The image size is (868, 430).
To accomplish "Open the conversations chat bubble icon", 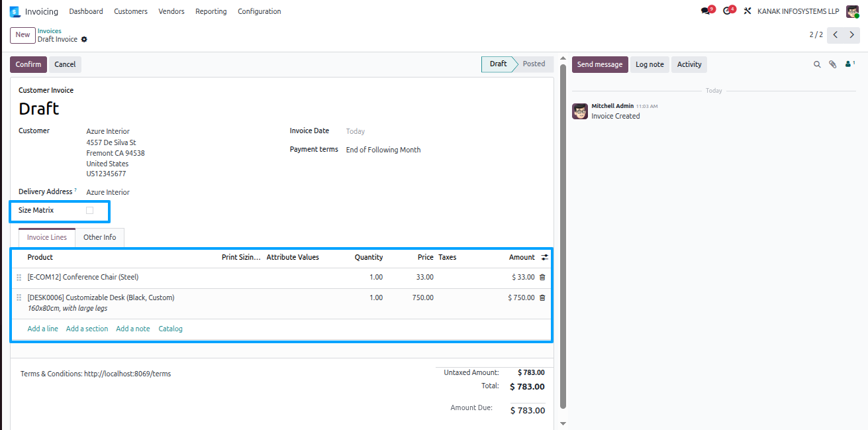I will 706,11.
